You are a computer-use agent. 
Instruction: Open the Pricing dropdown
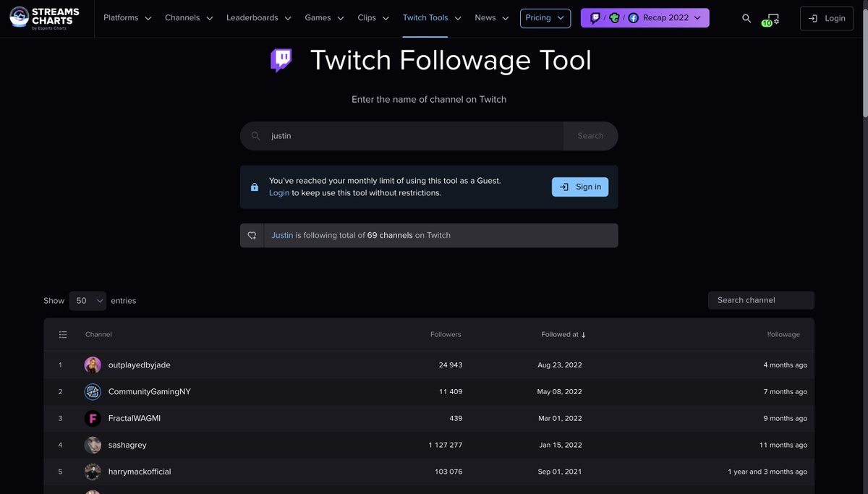pyautogui.click(x=545, y=18)
